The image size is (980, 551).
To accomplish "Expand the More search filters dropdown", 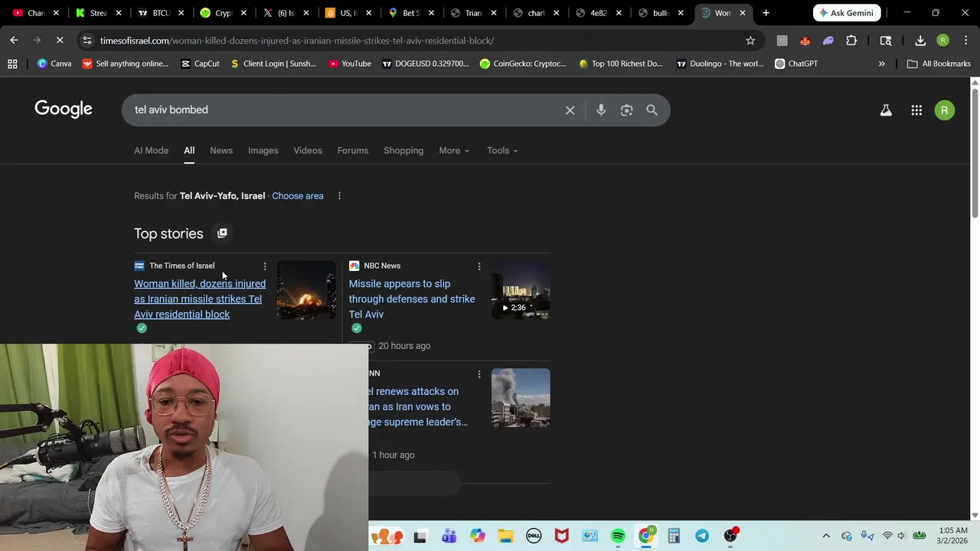I will click(454, 151).
